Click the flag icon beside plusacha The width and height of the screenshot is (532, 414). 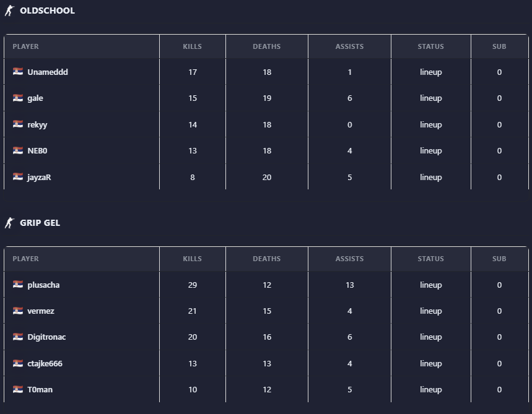[18, 285]
